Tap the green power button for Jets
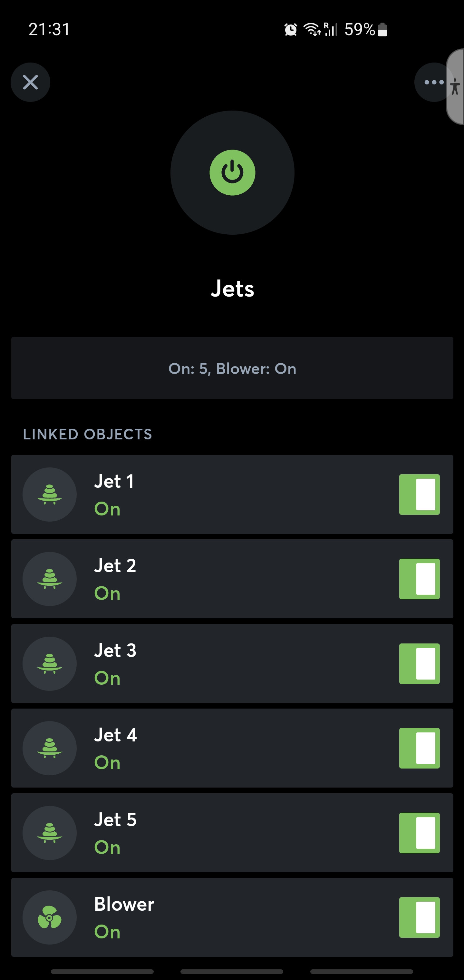Image resolution: width=464 pixels, height=980 pixels. click(232, 172)
